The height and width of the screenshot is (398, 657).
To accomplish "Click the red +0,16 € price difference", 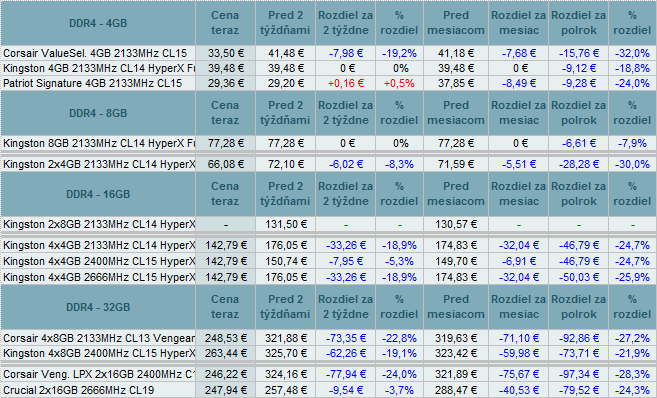I will [346, 83].
